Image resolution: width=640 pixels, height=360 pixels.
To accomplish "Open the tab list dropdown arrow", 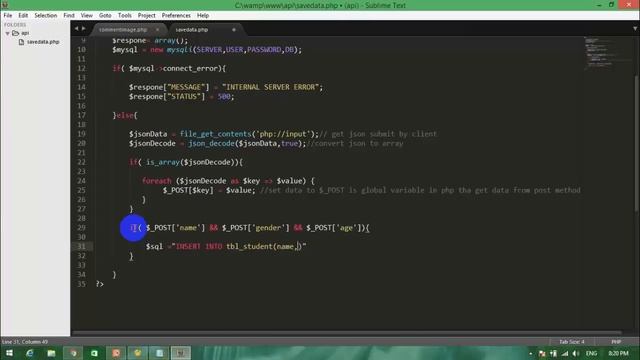I will coord(635,29).
